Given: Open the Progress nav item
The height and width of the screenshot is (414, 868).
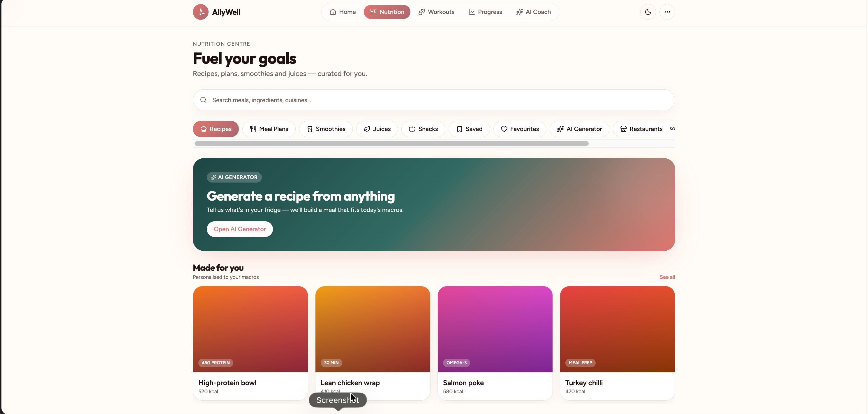Looking at the screenshot, I should pos(485,12).
